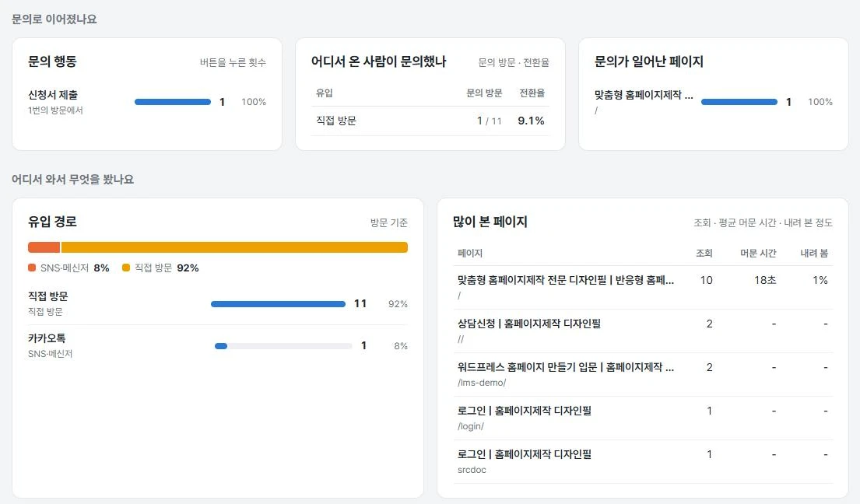The height and width of the screenshot is (504, 860).
Task: Click the '머문 시간' column header
Action: tap(759, 253)
